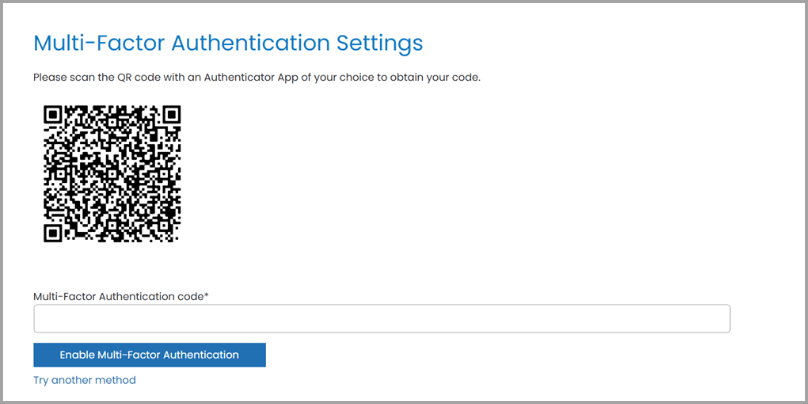Click the Enable Multi-Factor Authentication button
The height and width of the screenshot is (404, 808).
point(149,355)
